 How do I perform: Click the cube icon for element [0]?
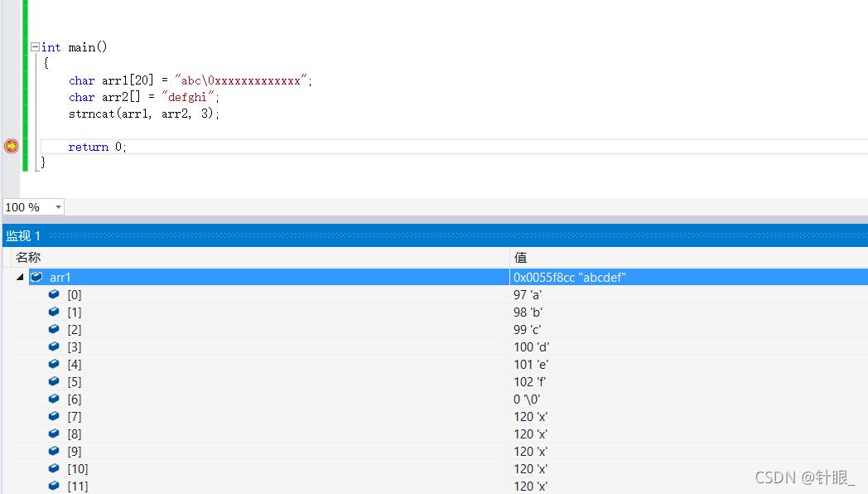click(54, 294)
